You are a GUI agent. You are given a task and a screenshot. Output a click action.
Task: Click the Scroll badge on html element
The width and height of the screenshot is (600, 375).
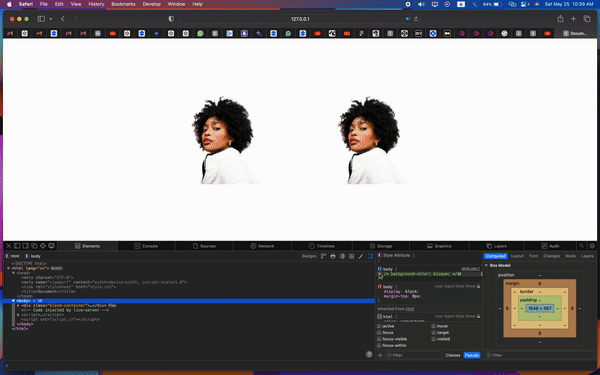coord(57,268)
